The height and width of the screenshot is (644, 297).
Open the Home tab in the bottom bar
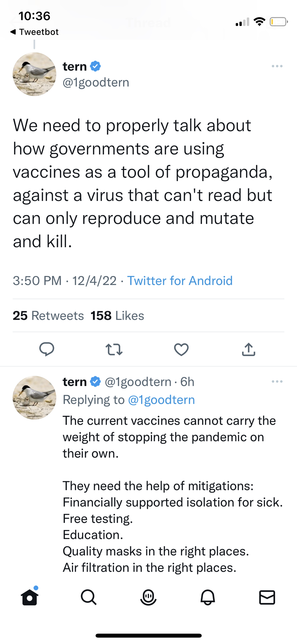(x=30, y=597)
